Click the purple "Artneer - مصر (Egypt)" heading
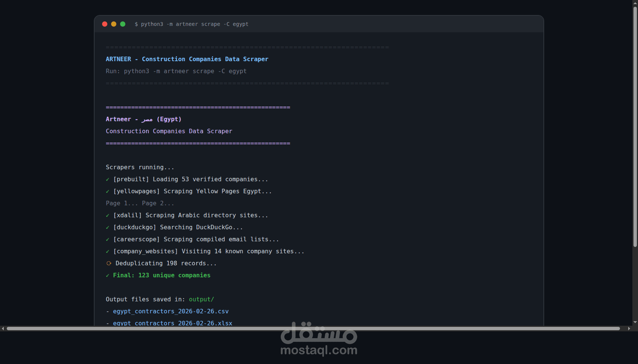638x364 pixels. [x=143, y=119]
